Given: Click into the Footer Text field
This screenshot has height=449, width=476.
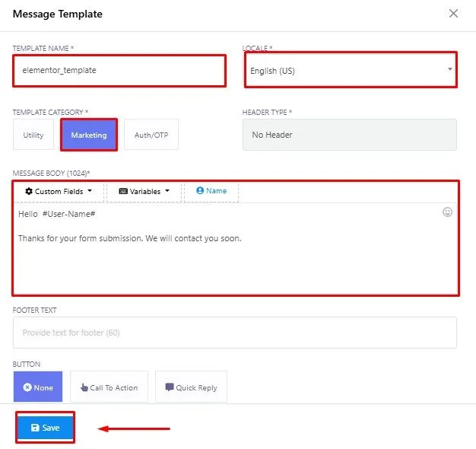Looking at the screenshot, I should click(x=235, y=333).
